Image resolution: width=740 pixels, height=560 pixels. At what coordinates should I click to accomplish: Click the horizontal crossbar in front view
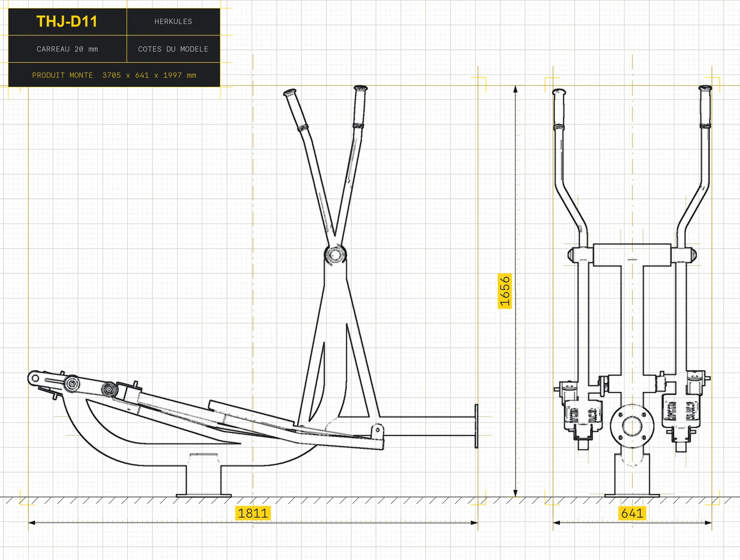pyautogui.click(x=632, y=255)
